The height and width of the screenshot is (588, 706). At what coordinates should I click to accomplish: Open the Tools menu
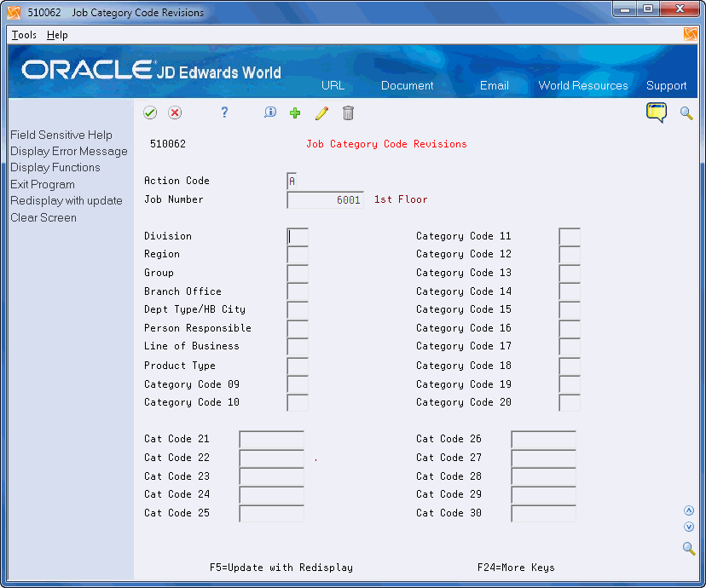click(x=24, y=35)
